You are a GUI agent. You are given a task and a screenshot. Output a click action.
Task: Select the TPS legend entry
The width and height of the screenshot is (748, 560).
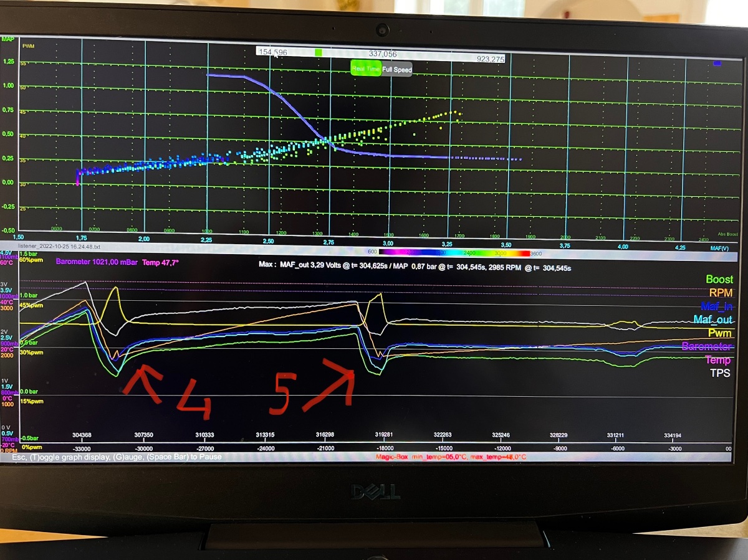tap(722, 373)
